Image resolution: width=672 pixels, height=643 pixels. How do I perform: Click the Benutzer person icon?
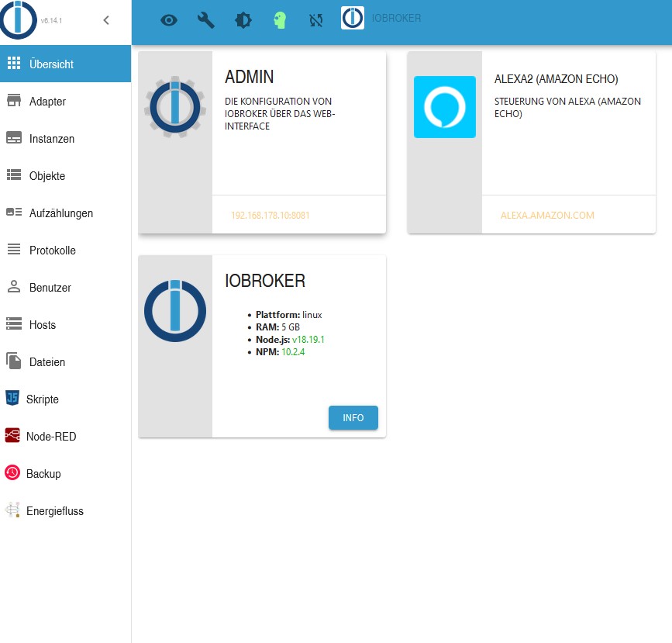pyautogui.click(x=14, y=286)
